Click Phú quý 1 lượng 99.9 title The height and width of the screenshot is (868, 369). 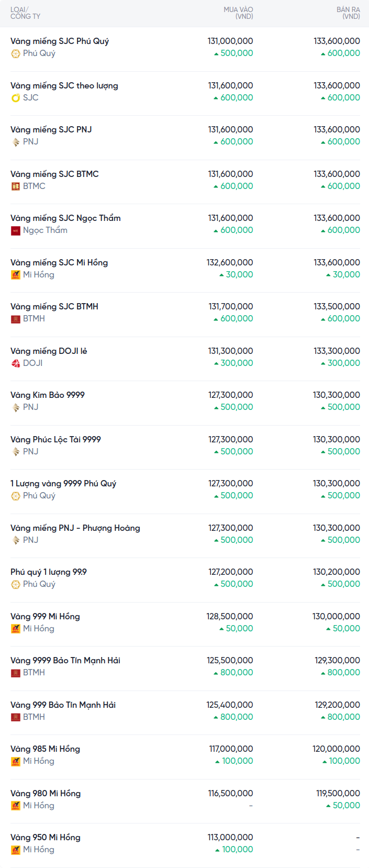49,572
